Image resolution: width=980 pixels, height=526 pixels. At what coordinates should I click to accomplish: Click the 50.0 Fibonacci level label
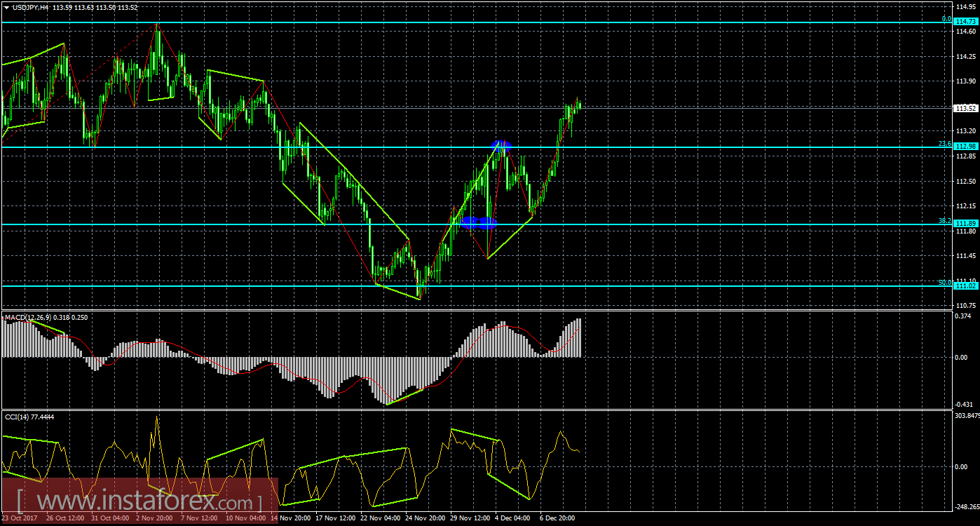click(x=945, y=283)
